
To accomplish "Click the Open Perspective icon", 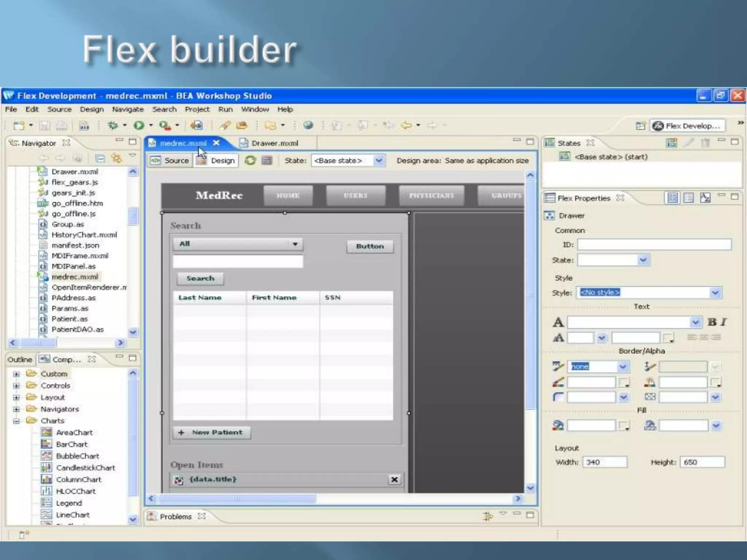I will [640, 126].
